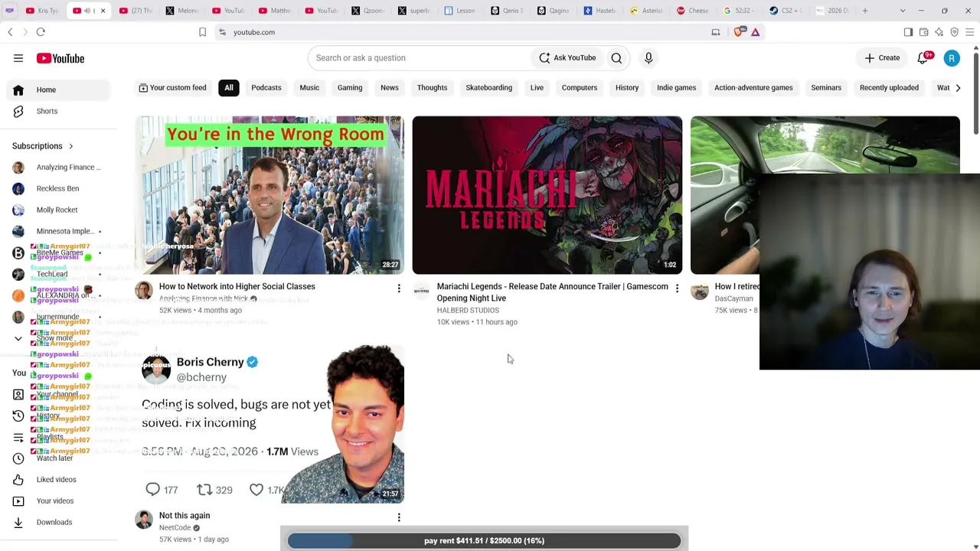Show more category chips with the right arrow
This screenshot has width=980, height=551.
click(958, 88)
